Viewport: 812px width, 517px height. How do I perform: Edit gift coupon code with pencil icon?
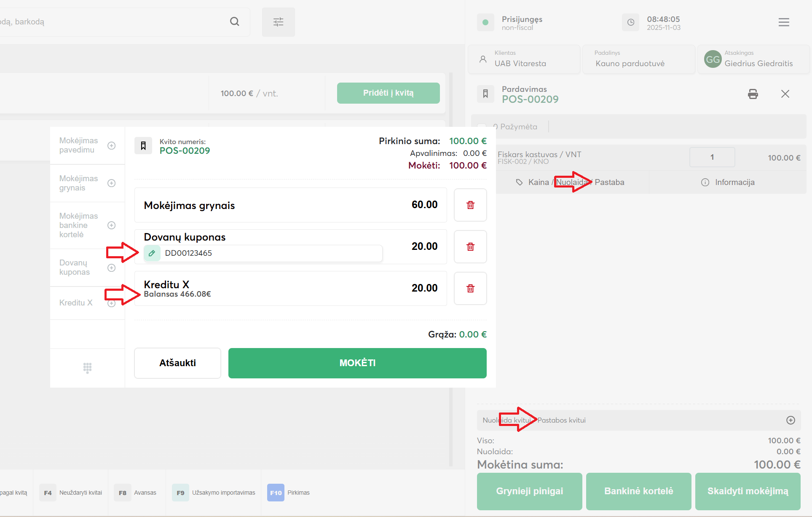point(152,253)
